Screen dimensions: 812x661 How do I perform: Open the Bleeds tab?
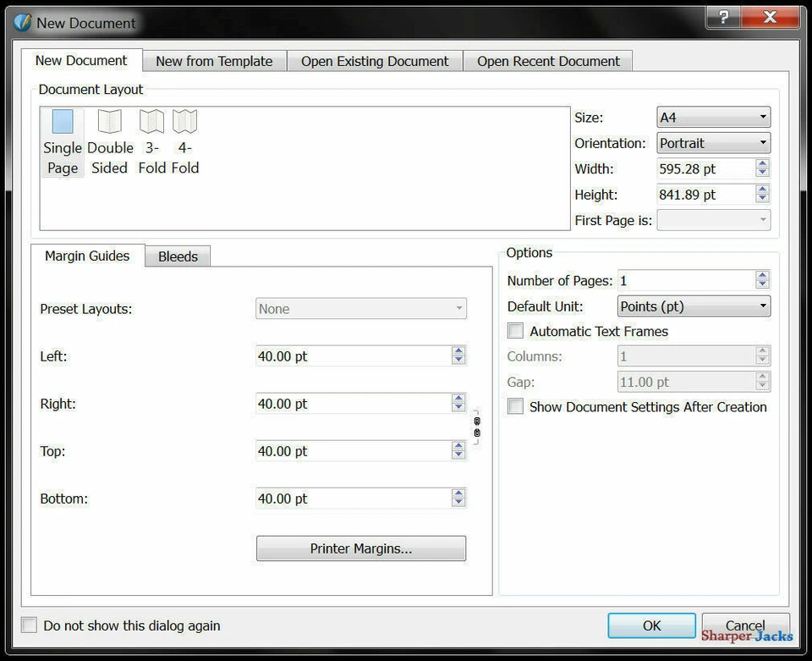click(177, 256)
